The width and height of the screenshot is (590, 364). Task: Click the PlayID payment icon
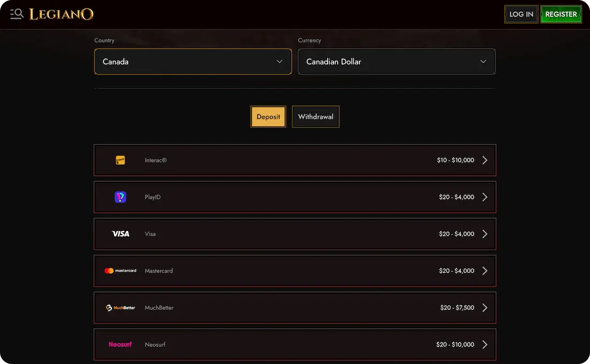pos(120,196)
